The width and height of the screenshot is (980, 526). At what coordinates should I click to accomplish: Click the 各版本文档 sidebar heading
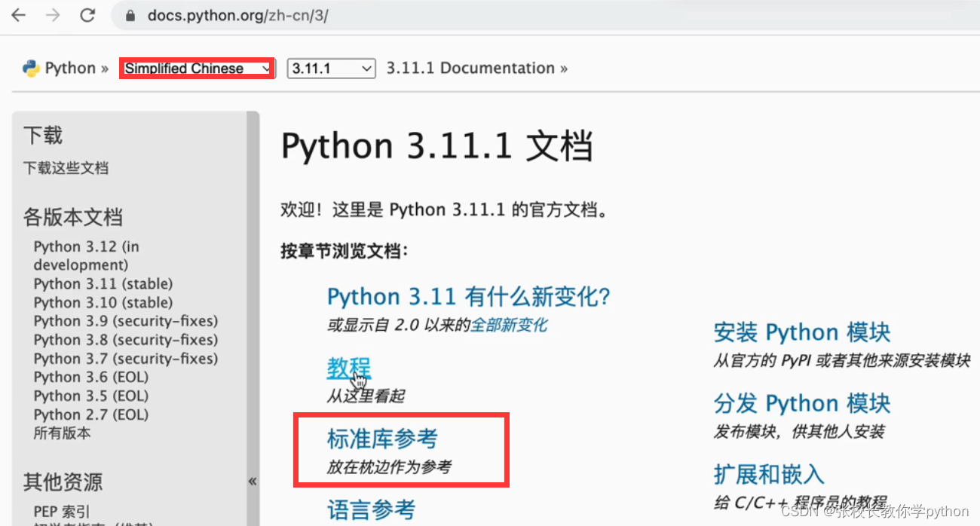click(72, 218)
